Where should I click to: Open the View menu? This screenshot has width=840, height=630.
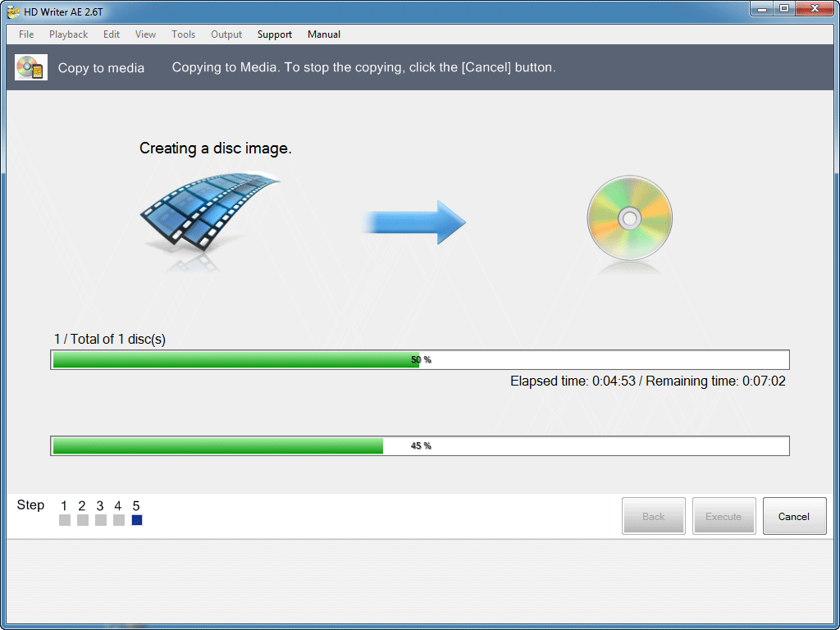(x=145, y=34)
